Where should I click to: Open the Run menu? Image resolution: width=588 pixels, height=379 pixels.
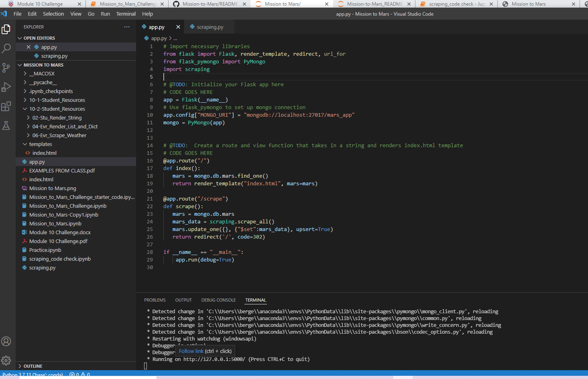[105, 14]
